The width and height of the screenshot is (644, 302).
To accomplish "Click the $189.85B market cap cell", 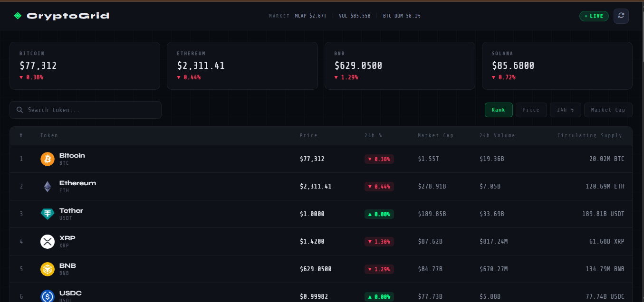I will coord(432,214).
